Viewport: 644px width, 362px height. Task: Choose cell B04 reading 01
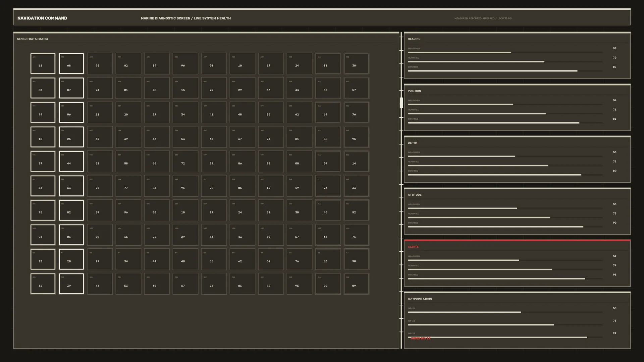click(x=128, y=88)
